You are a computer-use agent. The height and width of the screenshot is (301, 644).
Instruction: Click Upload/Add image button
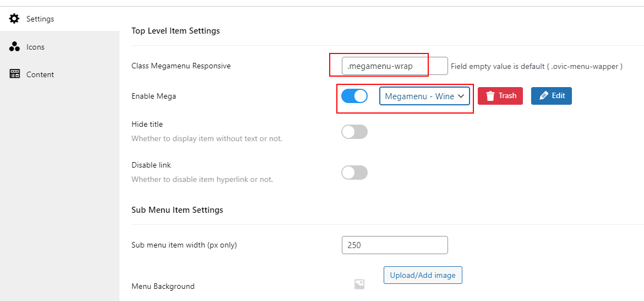(x=423, y=275)
